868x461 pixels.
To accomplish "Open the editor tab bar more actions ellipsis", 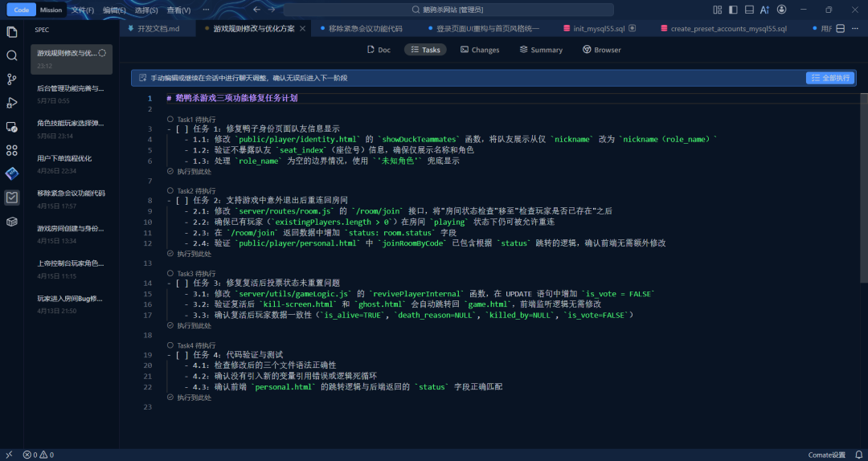I will [x=856, y=29].
